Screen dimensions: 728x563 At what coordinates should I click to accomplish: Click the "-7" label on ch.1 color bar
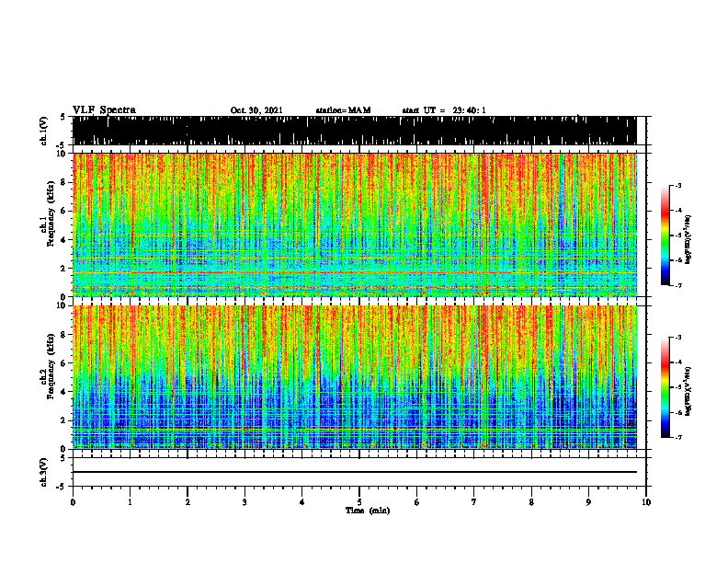(x=678, y=285)
